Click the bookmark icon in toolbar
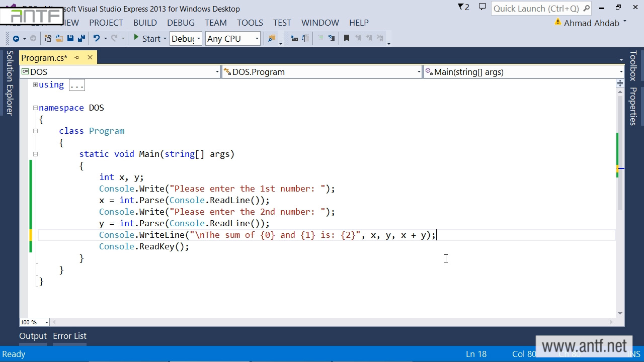Viewport: 644px width, 362px height. tap(346, 39)
